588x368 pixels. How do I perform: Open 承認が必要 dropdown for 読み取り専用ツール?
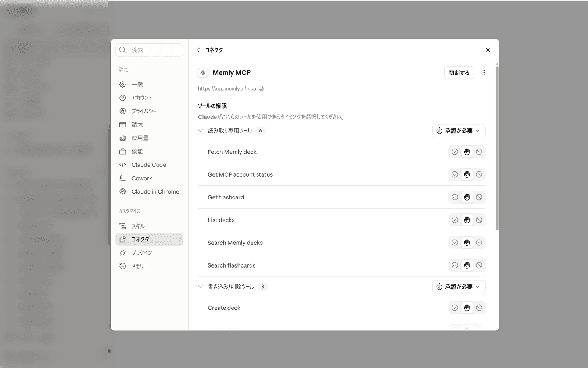click(459, 131)
